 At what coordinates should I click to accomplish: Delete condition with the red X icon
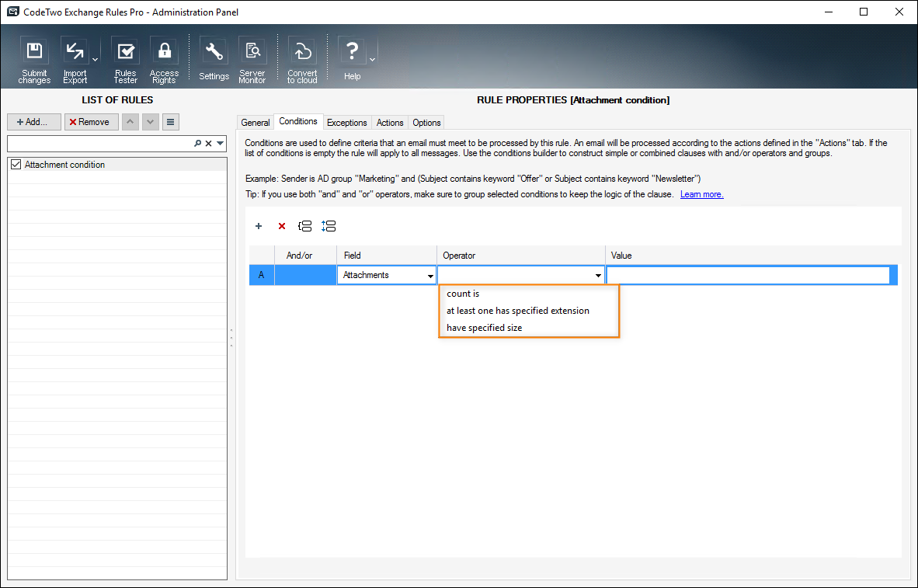282,226
